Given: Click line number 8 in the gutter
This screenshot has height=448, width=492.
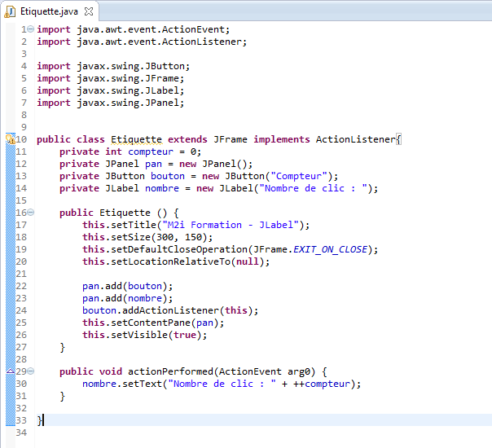Looking at the screenshot, I should [x=24, y=115].
